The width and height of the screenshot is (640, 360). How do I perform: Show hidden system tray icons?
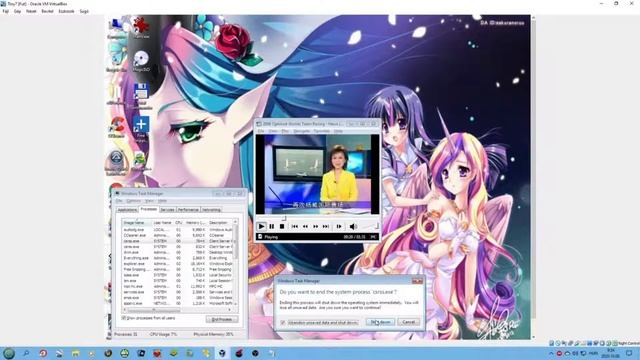(x=551, y=353)
